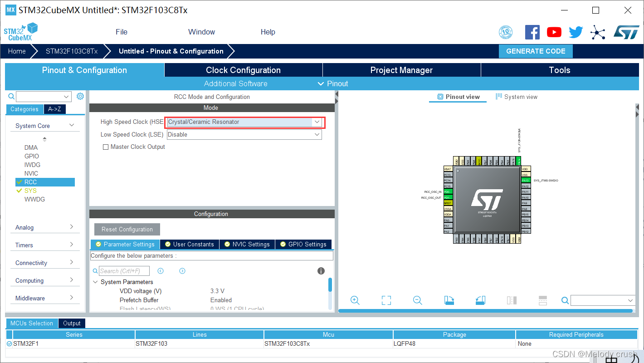Click the parameter search magnifier icon
This screenshot has width=644, height=363.
tap(95, 271)
